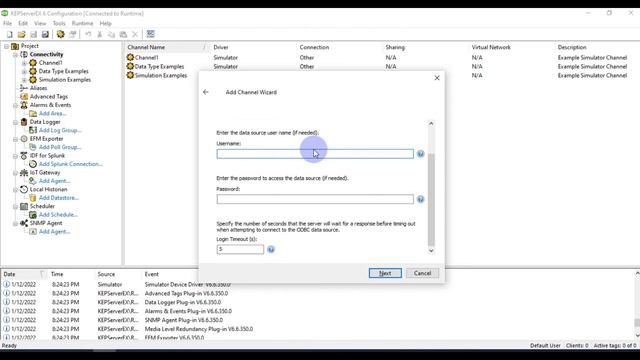Click the Save Project toolbar icon
This screenshot has height=360, width=640.
[33, 34]
